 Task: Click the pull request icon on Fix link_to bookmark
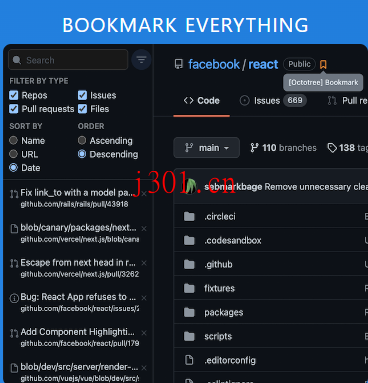tap(14, 194)
